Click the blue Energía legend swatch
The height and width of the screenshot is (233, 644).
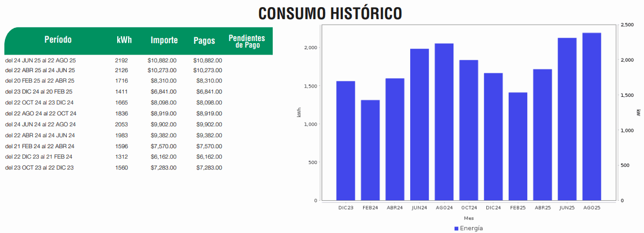456,229
